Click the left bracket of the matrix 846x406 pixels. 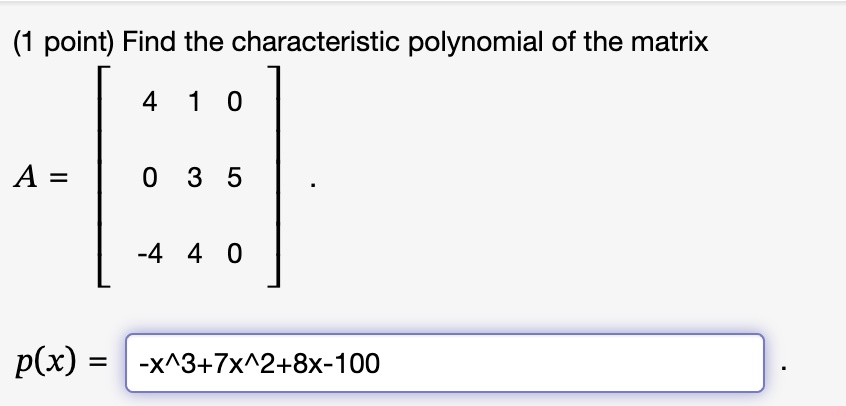click(x=104, y=177)
